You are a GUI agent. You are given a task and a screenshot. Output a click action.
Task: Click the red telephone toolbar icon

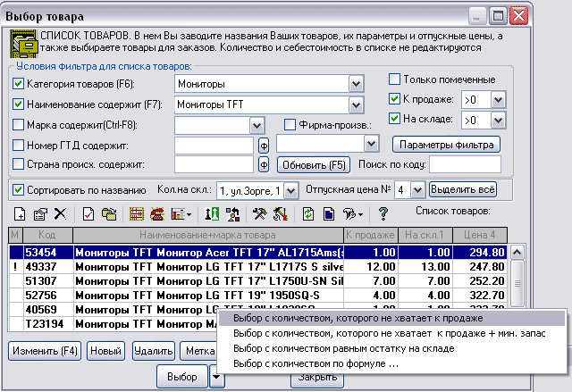click(x=157, y=213)
